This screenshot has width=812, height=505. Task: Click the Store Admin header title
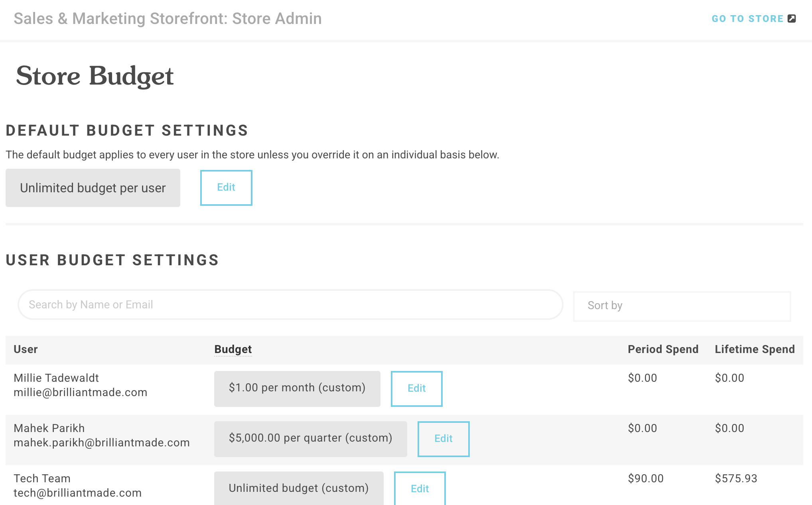(x=168, y=19)
